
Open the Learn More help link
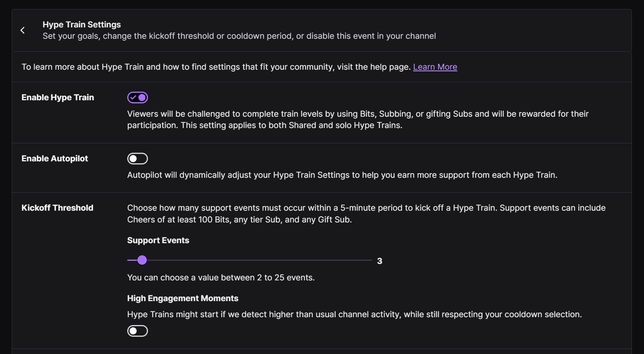[x=435, y=67]
